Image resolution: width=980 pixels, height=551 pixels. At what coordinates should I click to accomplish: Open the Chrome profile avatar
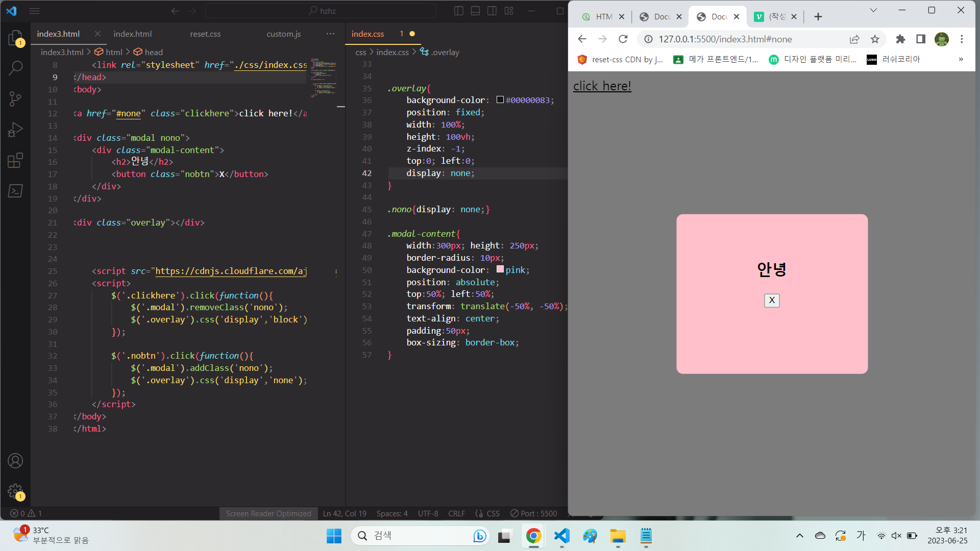pyautogui.click(x=941, y=39)
